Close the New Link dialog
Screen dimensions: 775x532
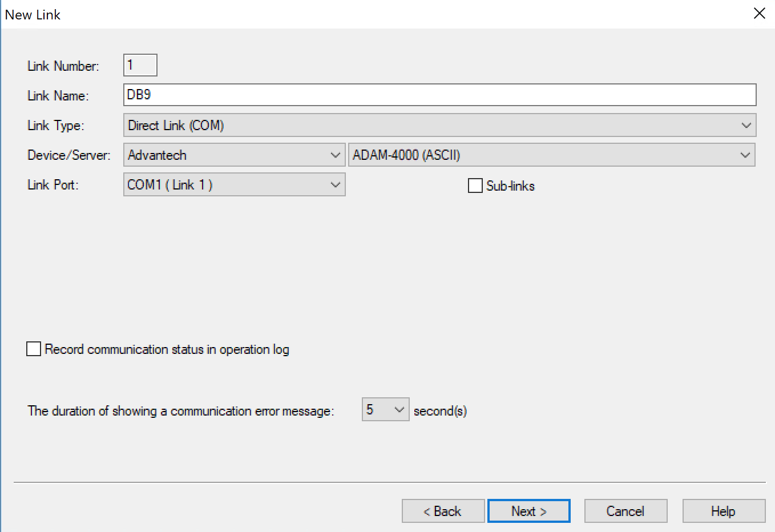click(759, 14)
